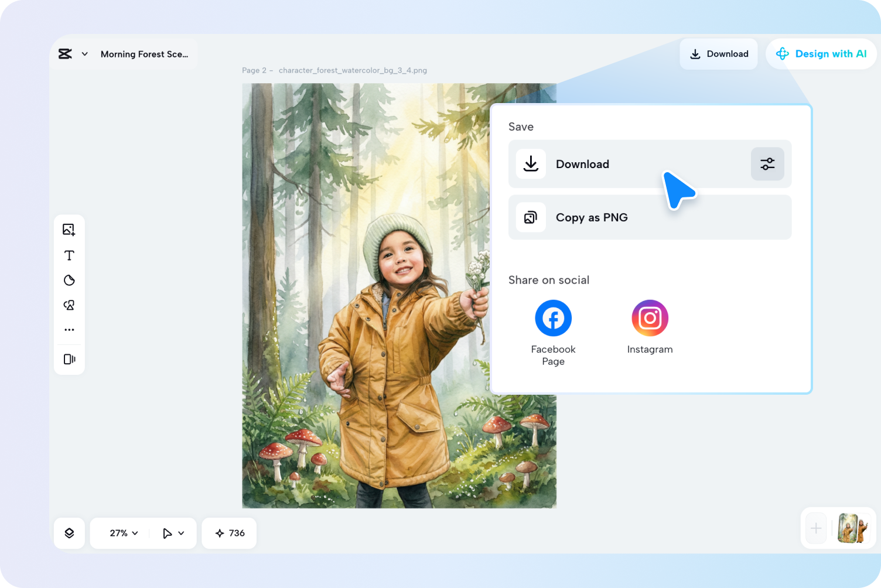Click the top bar Download button
The height and width of the screenshot is (588, 881).
[x=719, y=54]
